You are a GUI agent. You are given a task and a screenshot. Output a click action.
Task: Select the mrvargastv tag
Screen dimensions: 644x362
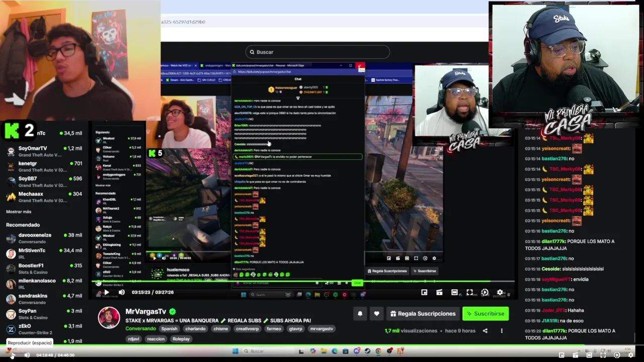point(321,329)
